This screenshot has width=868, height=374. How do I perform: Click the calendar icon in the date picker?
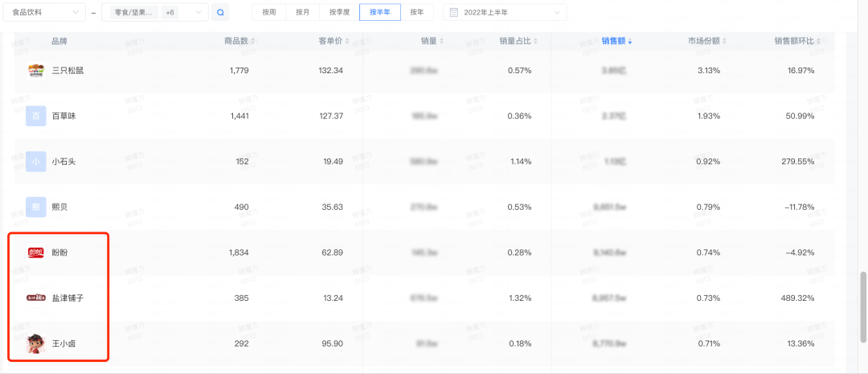pos(453,12)
